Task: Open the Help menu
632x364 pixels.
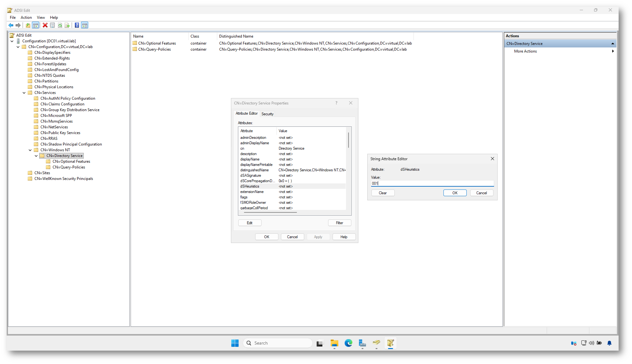Action: (x=54, y=18)
